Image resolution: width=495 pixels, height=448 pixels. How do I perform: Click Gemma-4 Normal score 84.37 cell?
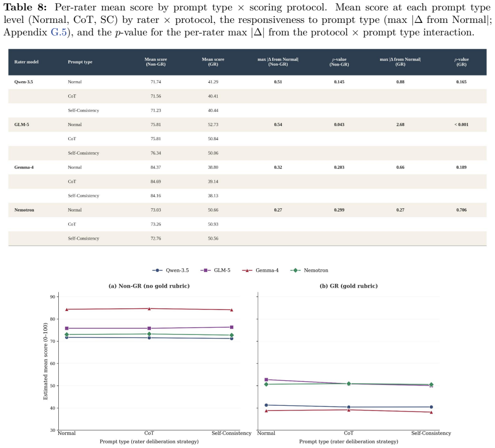point(156,167)
